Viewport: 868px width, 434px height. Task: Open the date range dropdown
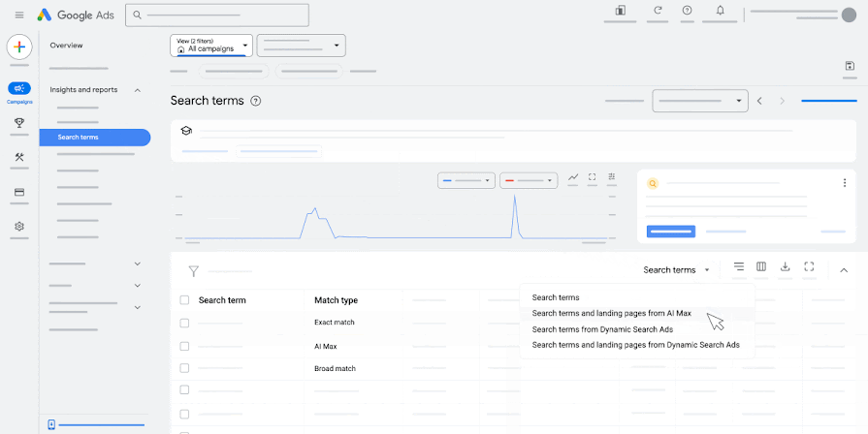[700, 101]
